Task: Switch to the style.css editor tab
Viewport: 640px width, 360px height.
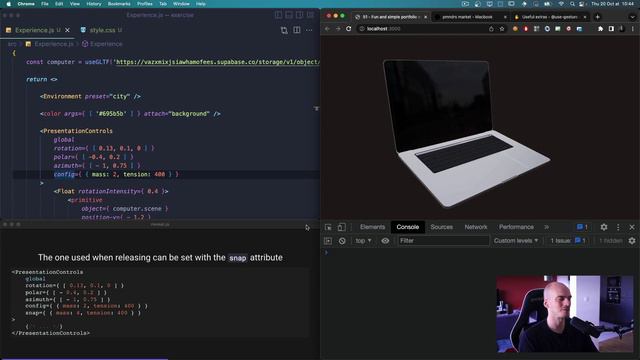Action: coord(102,30)
